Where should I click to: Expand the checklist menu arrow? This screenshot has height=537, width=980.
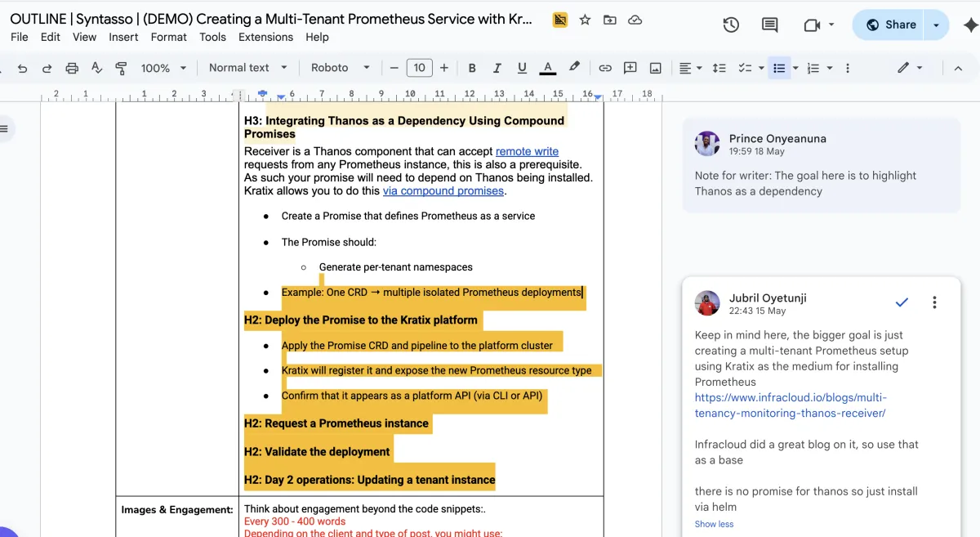pyautogui.click(x=761, y=68)
